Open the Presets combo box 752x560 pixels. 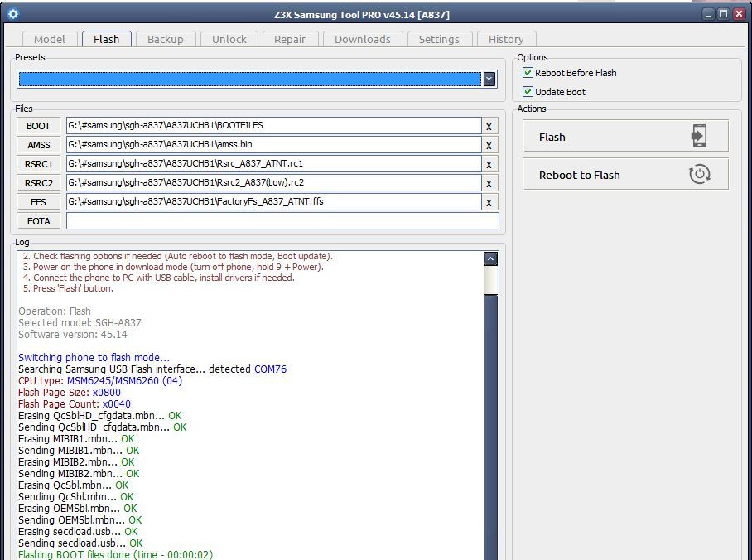(249, 79)
